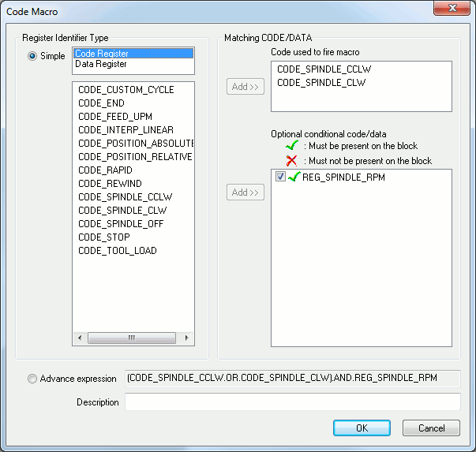
Task: Select CODE_RAPID in the code list
Action: pos(105,170)
